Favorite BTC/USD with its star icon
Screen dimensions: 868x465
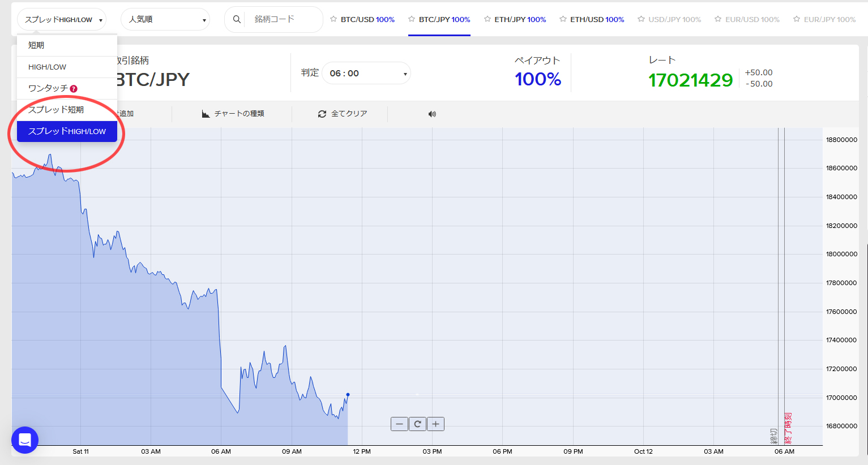click(333, 19)
